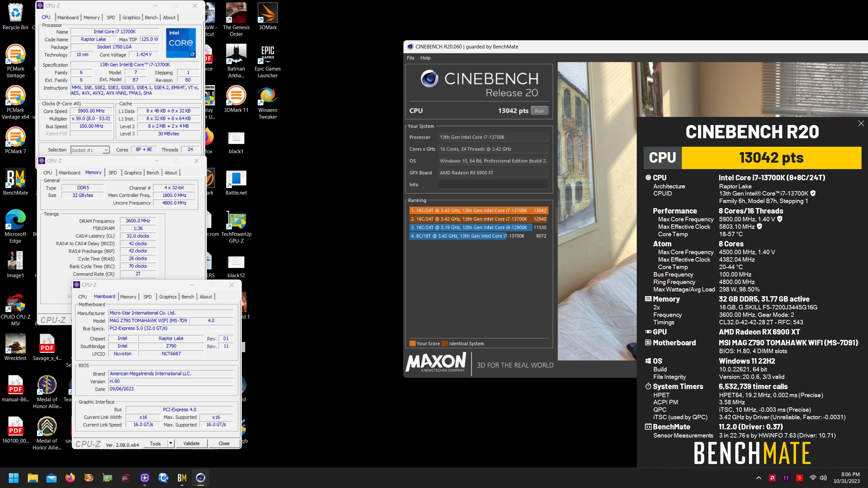The height and width of the screenshot is (488, 868).
Task: Switch to Mainboard tab in top CPU-Z window
Action: (68, 17)
